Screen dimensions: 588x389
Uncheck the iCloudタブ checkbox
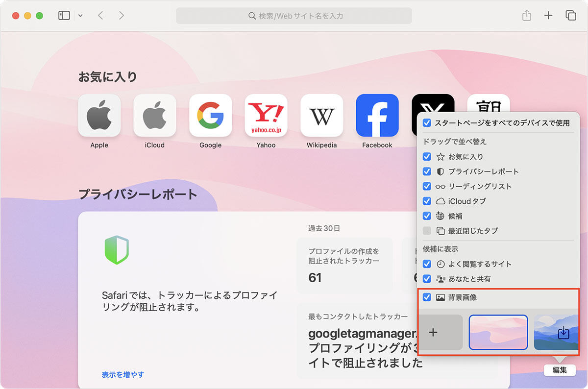(x=427, y=201)
